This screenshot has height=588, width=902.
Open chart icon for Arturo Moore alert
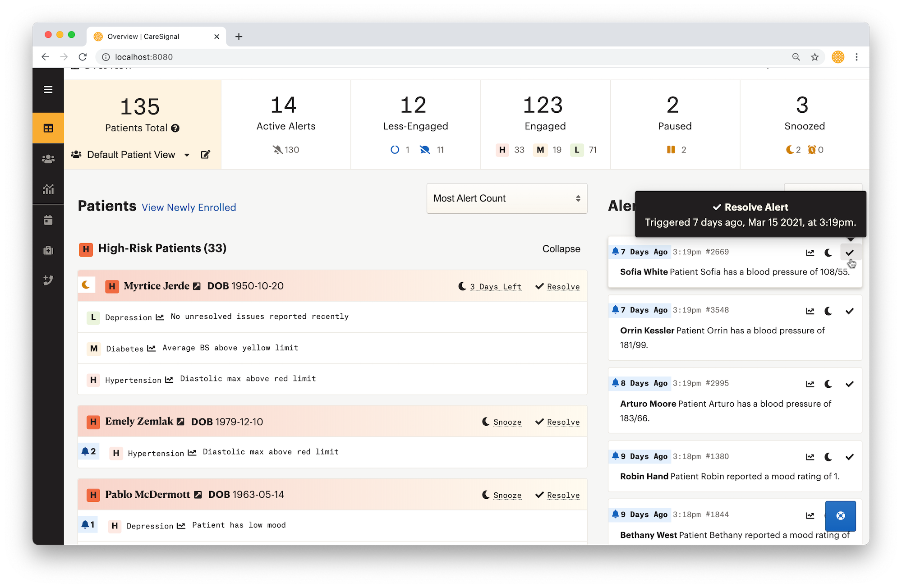(x=810, y=384)
